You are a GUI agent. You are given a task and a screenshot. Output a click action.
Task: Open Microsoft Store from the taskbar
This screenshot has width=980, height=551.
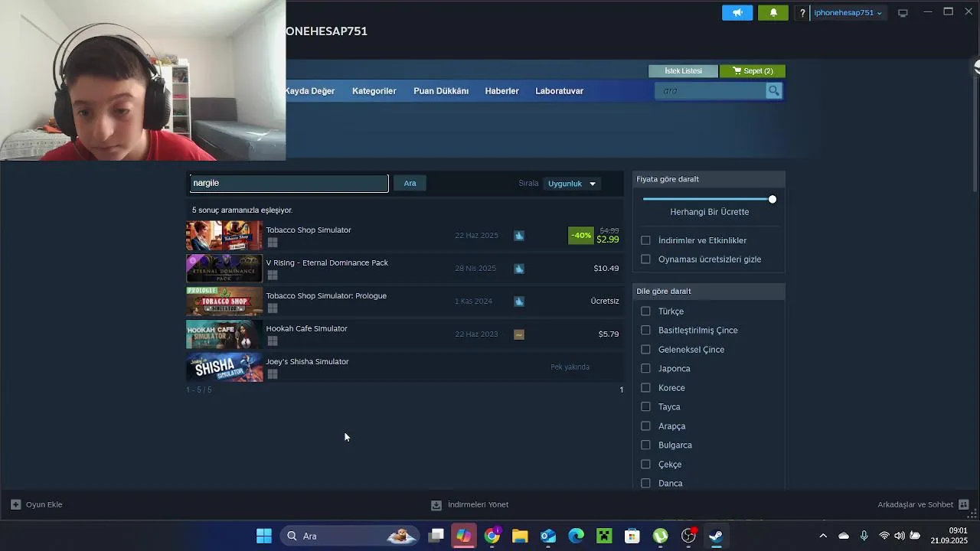(x=632, y=536)
